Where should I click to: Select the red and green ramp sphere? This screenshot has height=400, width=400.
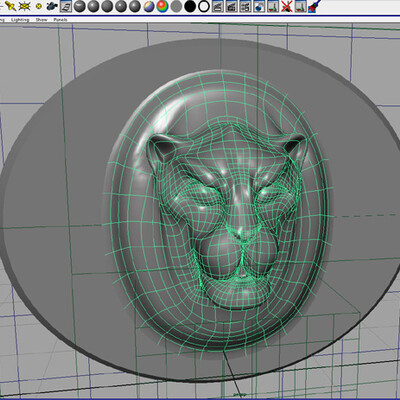coord(162,6)
